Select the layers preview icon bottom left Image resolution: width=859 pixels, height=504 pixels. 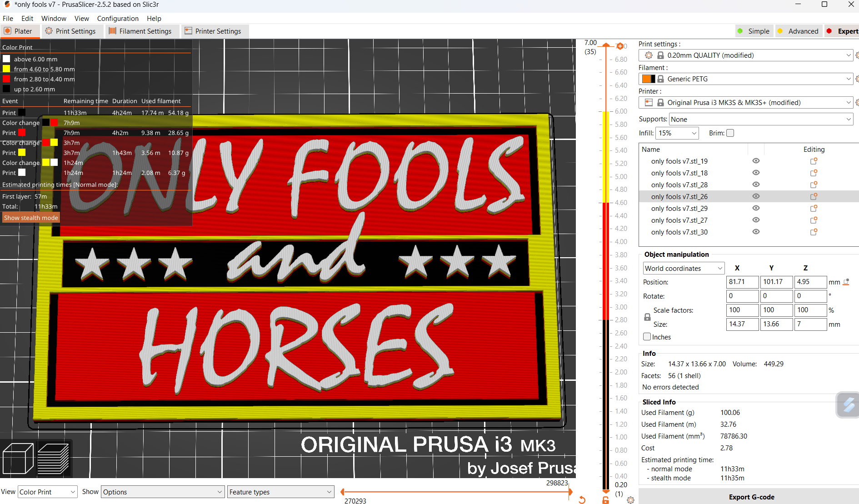click(53, 458)
